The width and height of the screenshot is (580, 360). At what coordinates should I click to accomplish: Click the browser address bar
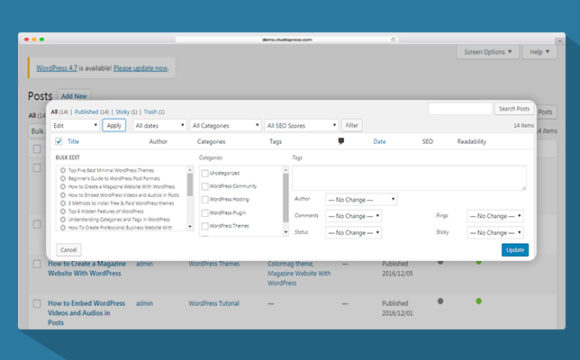point(287,39)
